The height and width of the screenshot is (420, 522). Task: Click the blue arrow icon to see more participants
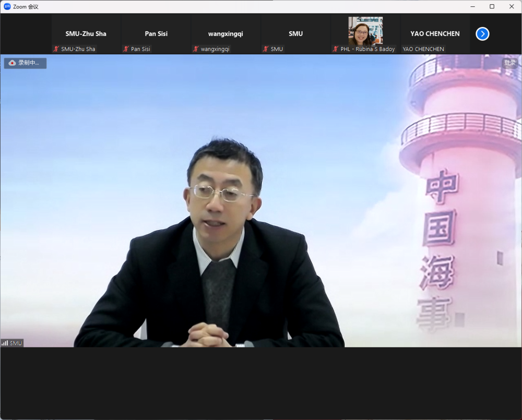coord(482,34)
